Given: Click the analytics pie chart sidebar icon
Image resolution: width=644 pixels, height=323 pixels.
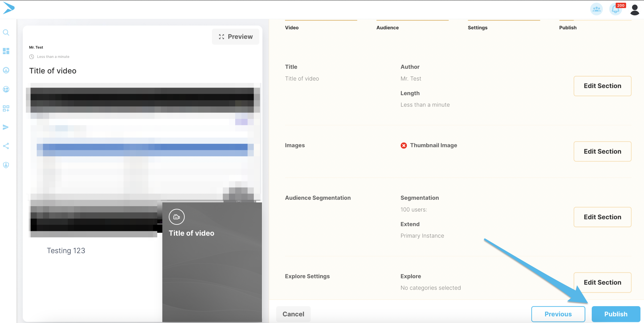Looking at the screenshot, I should pos(6,70).
